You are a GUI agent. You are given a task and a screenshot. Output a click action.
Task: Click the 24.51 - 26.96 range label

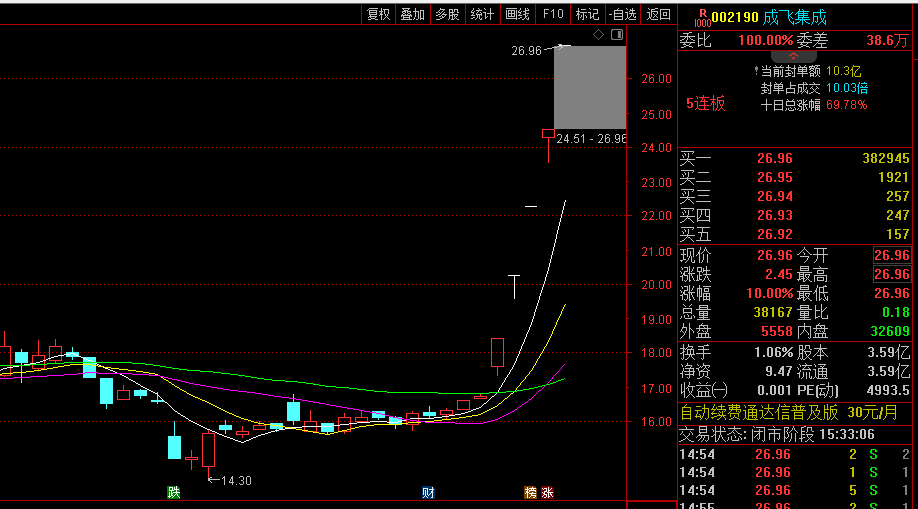click(591, 139)
